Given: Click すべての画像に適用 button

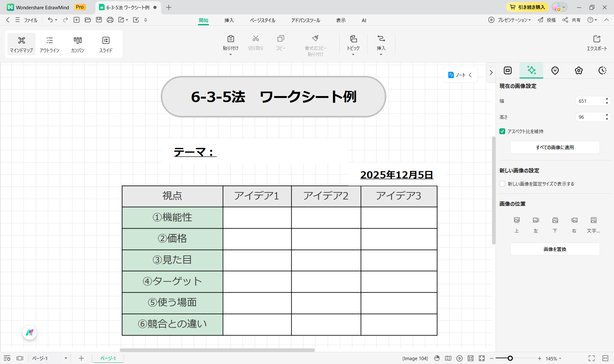Looking at the screenshot, I should pos(555,147).
